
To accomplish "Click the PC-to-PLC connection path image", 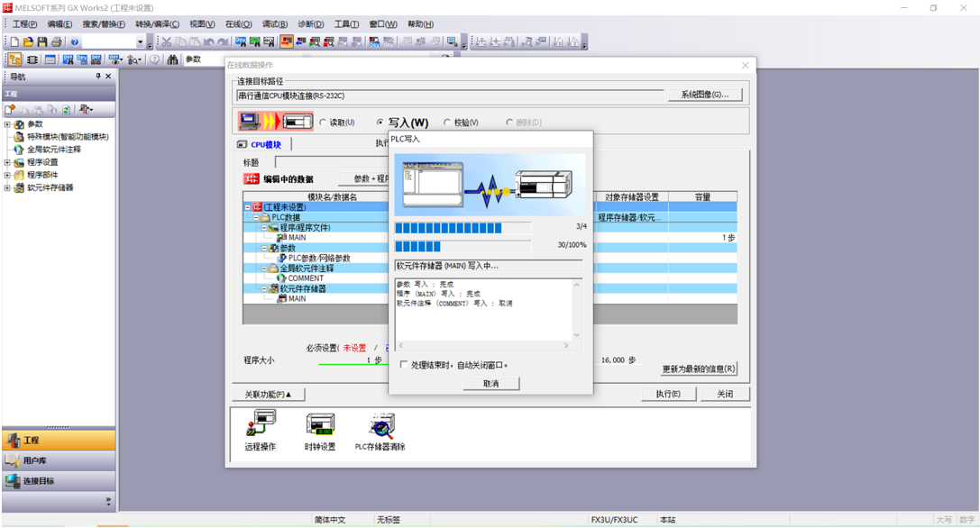I will pos(276,122).
